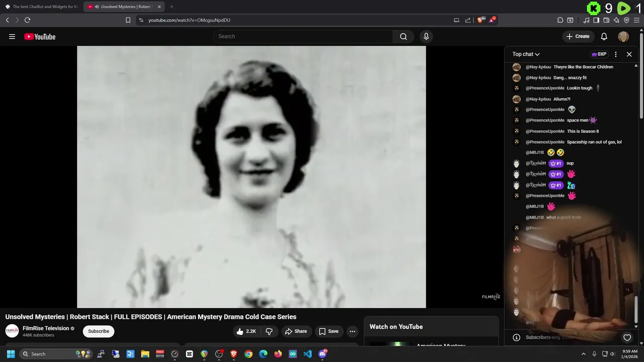
Task: Share the video
Action: tap(296, 331)
